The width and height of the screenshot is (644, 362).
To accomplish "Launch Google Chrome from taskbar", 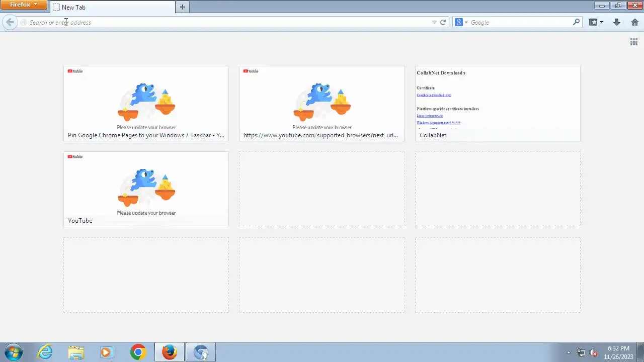I will click(x=138, y=352).
